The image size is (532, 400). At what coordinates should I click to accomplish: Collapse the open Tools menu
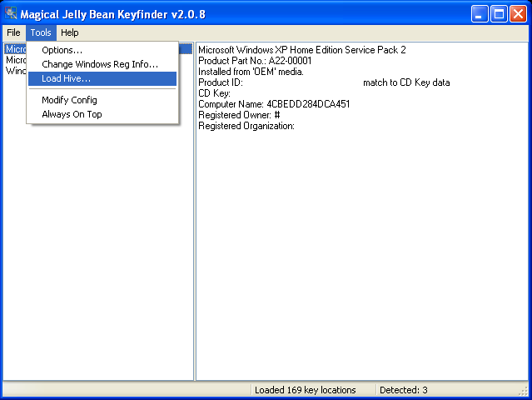[x=41, y=32]
